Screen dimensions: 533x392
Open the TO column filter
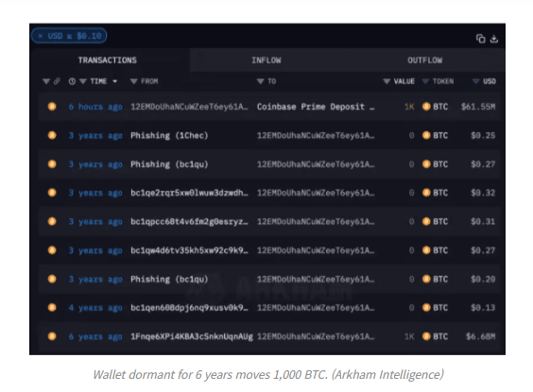[x=261, y=81]
